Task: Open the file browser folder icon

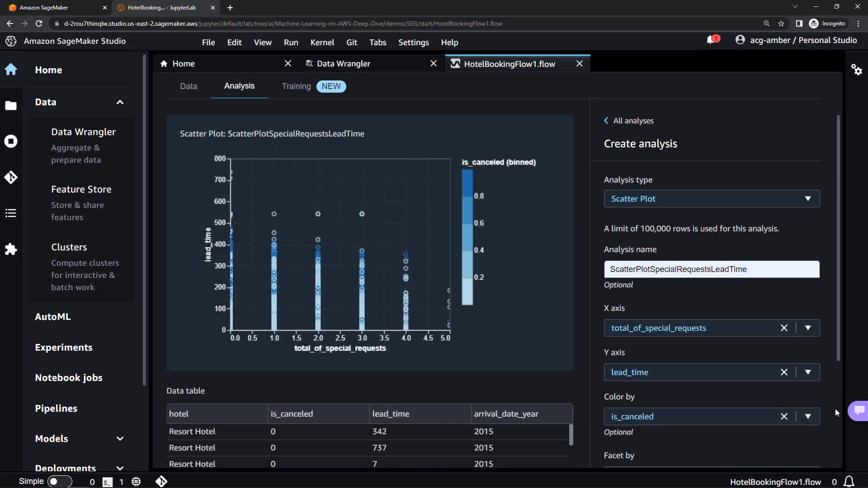Action: point(11,106)
